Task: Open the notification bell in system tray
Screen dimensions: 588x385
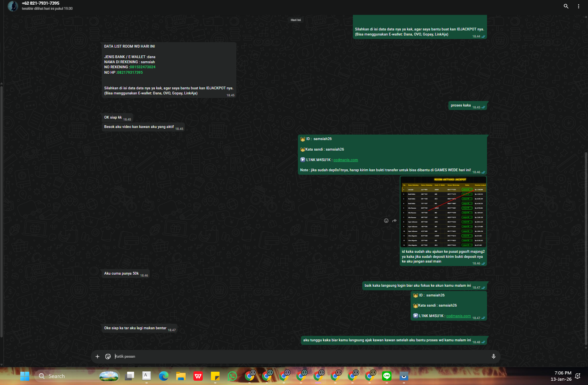Action: coord(578,376)
